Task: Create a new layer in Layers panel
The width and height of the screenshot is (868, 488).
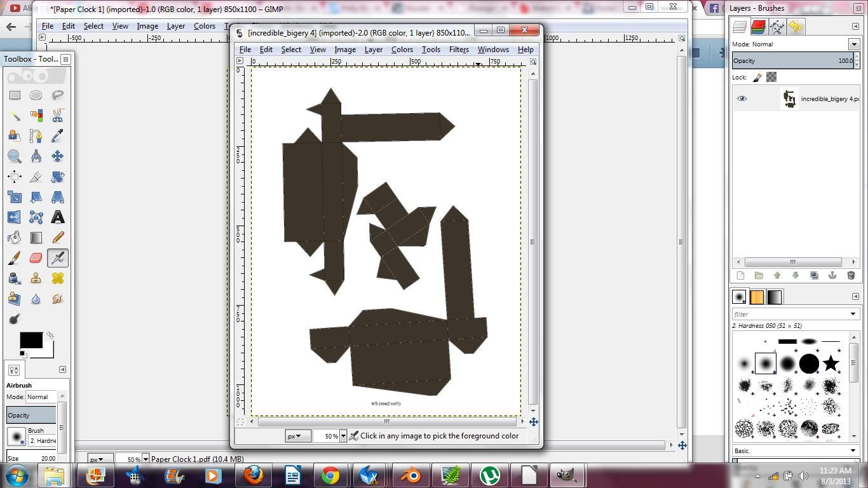Action: 740,275
